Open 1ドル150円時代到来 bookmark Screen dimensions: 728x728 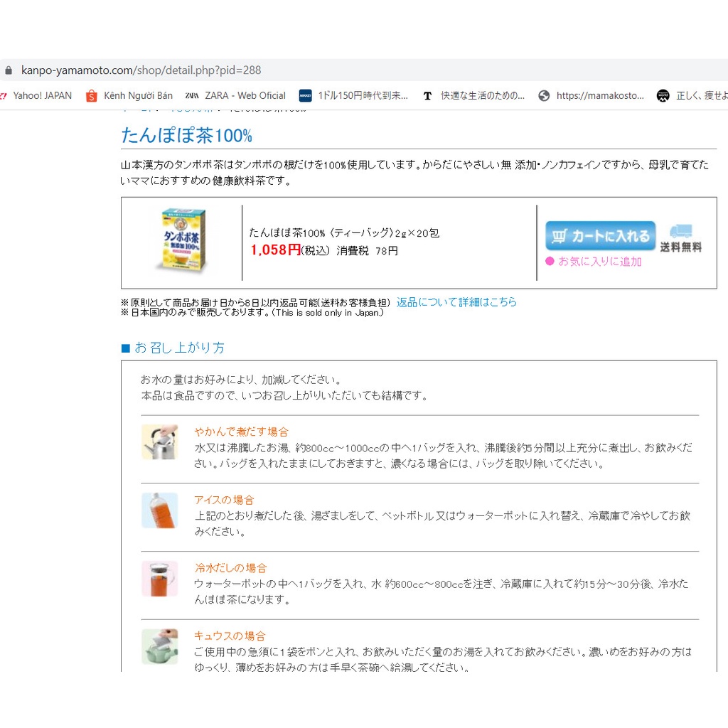[x=363, y=96]
